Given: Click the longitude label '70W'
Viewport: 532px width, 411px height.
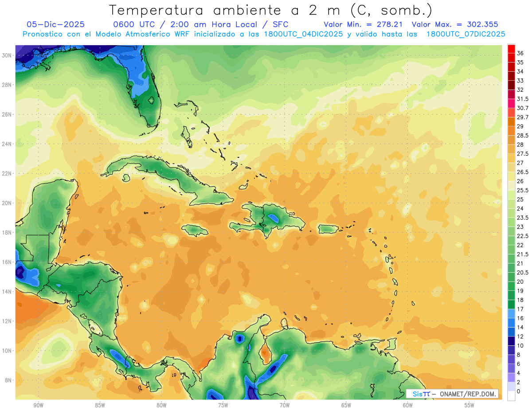Looking at the screenshot, I should click(x=285, y=405).
